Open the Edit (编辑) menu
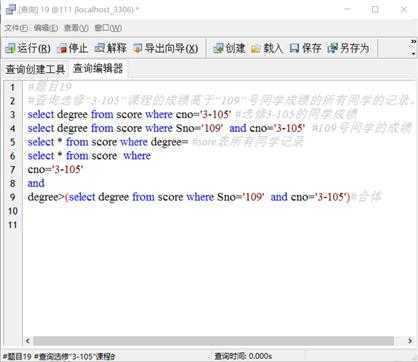 pyautogui.click(x=46, y=28)
